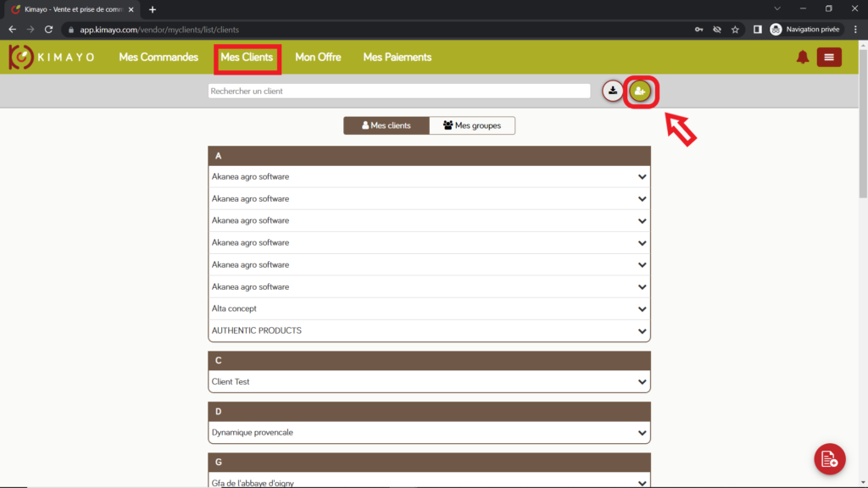The width and height of the screenshot is (868, 488).
Task: Expand the AUTHENTIC PRODUCTS row chevron
Action: point(642,331)
